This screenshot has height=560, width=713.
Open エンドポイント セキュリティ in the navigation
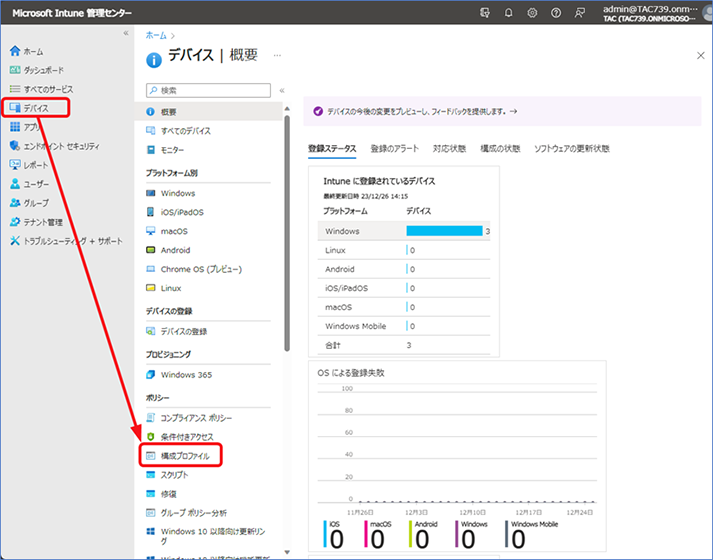click(x=55, y=146)
